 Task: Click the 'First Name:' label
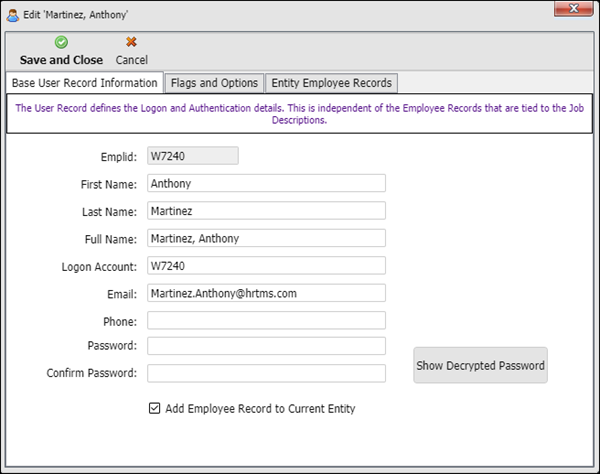click(x=109, y=184)
